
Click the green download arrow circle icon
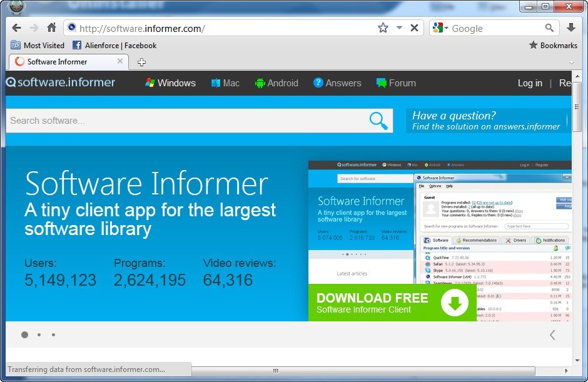pos(455,303)
